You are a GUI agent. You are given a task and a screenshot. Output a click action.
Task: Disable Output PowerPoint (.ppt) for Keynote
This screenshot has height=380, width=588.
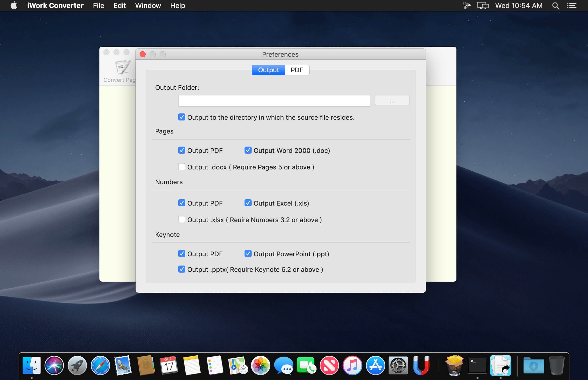pos(248,254)
